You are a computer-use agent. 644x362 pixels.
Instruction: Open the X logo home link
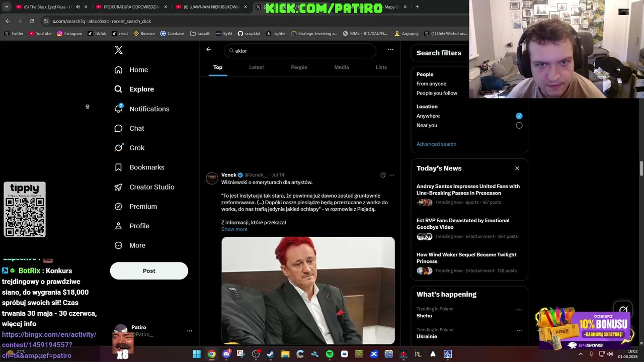coord(119,50)
